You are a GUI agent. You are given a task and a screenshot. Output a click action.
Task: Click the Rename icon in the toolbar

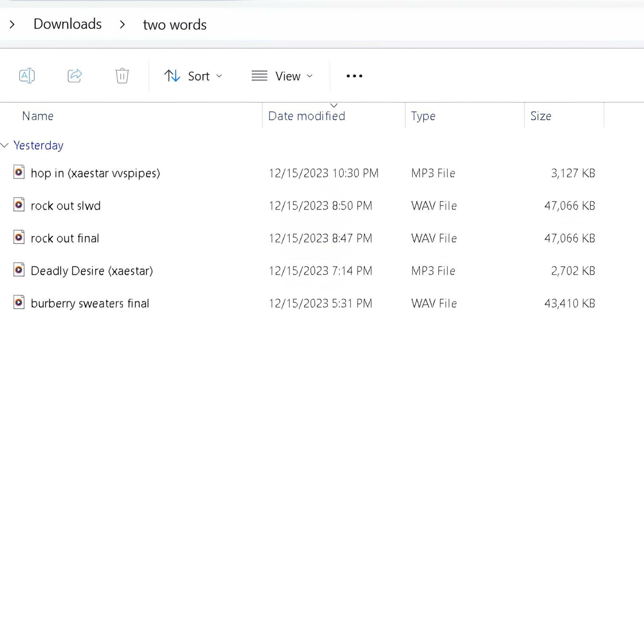pyautogui.click(x=27, y=76)
